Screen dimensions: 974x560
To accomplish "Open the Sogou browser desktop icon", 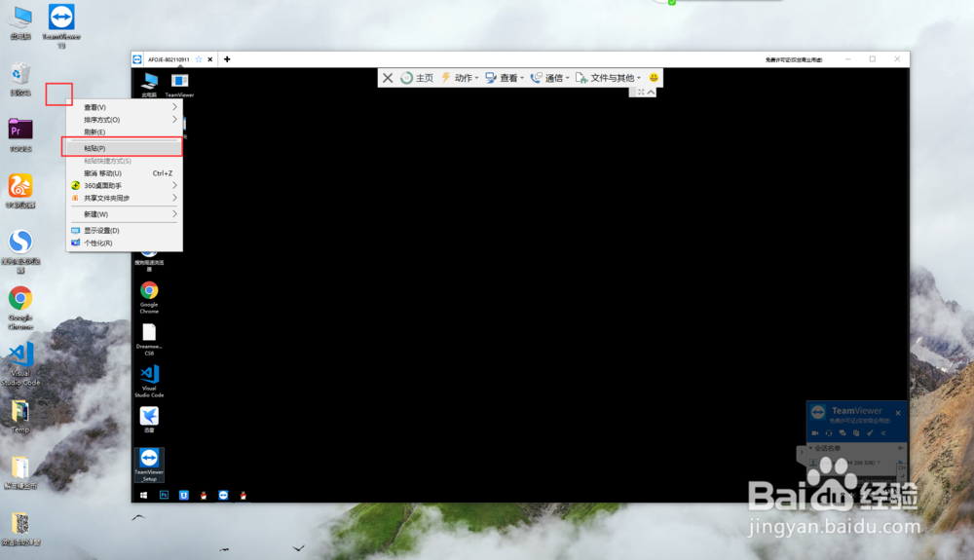I will 20,250.
